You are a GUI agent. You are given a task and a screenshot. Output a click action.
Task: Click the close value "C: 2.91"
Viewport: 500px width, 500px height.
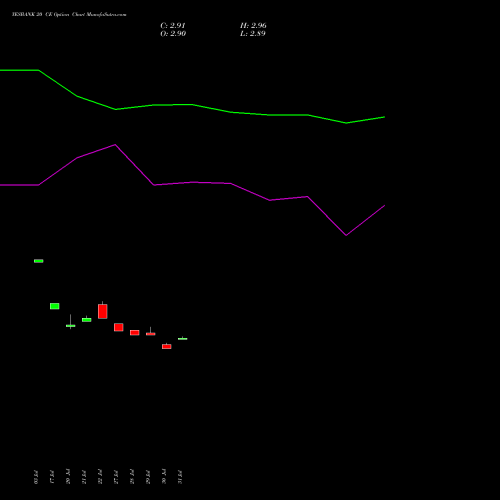point(173,25)
